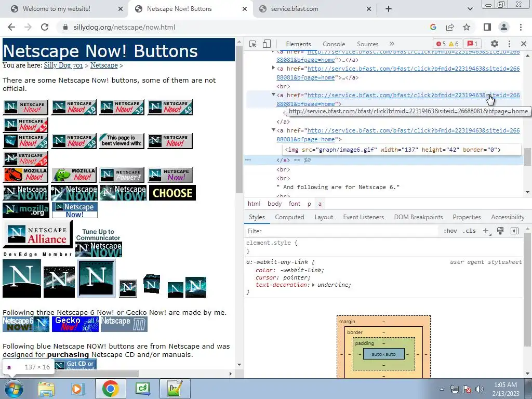
Task: Click the styles Filter field
Action: [342, 231]
